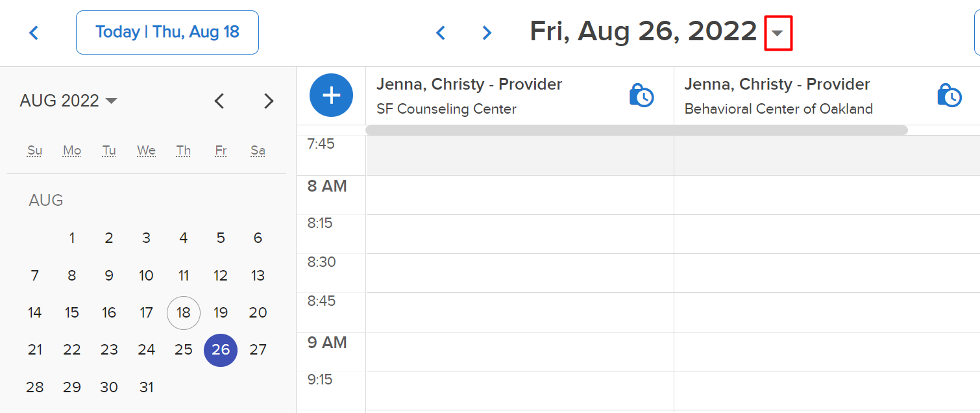This screenshot has width=980, height=413.
Task: Click the Today | Thu, Aug 18 button
Action: (x=167, y=32)
